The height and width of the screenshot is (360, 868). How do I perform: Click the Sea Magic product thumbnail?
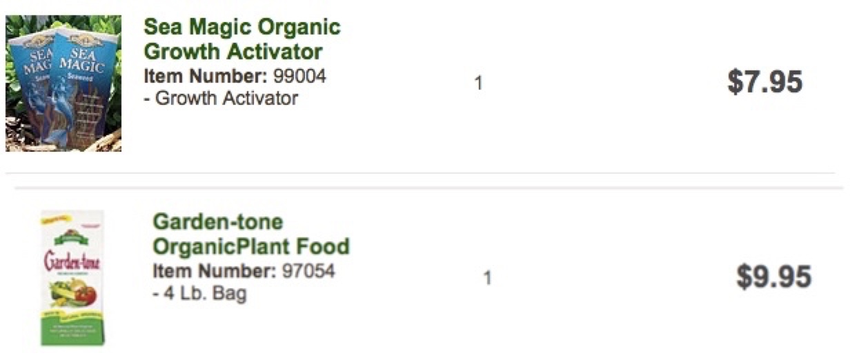tap(63, 83)
